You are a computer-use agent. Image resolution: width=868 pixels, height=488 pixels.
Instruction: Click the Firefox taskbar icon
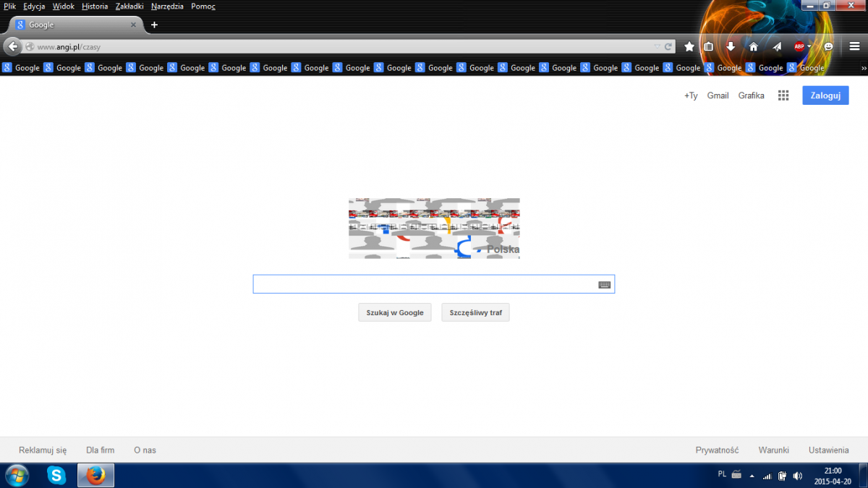pos(95,475)
